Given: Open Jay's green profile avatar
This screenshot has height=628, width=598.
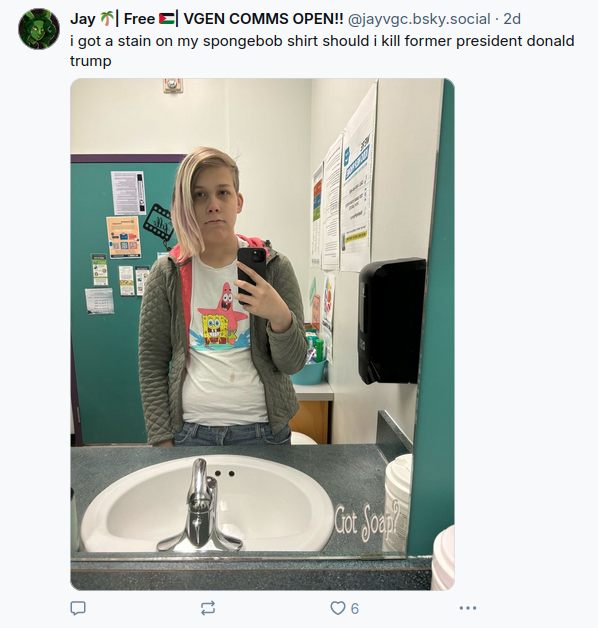Looking at the screenshot, I should [39, 29].
